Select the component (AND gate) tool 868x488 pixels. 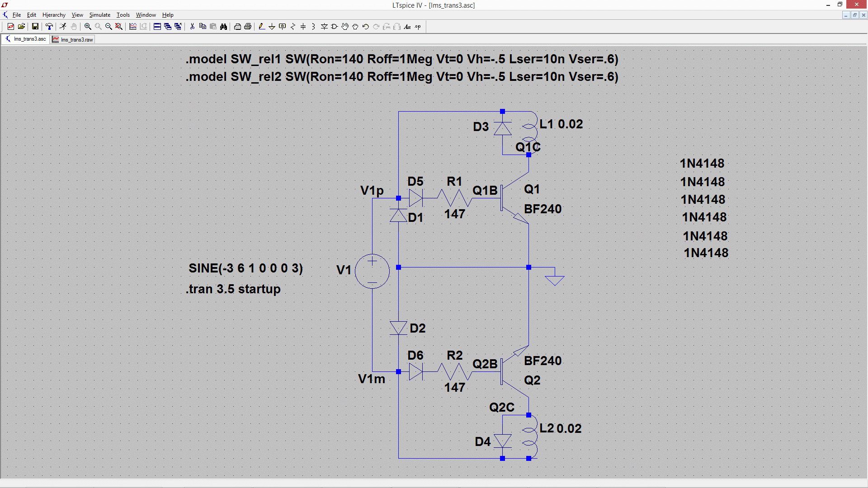(335, 27)
